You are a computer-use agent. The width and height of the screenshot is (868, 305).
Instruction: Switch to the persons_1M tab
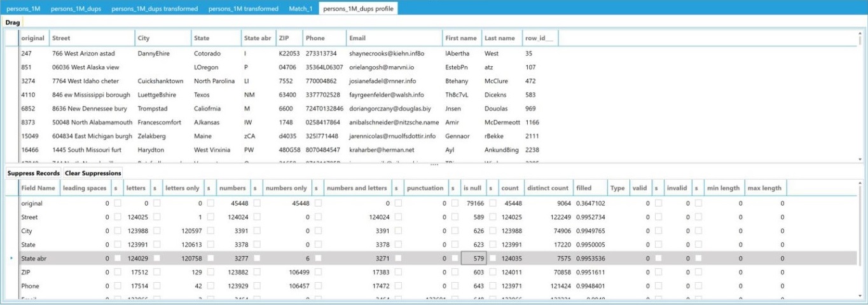24,9
